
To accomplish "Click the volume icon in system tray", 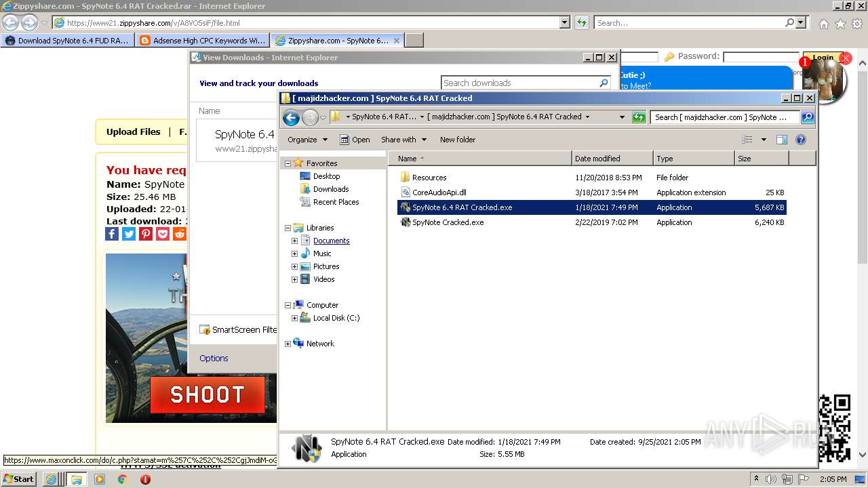I will click(772, 479).
